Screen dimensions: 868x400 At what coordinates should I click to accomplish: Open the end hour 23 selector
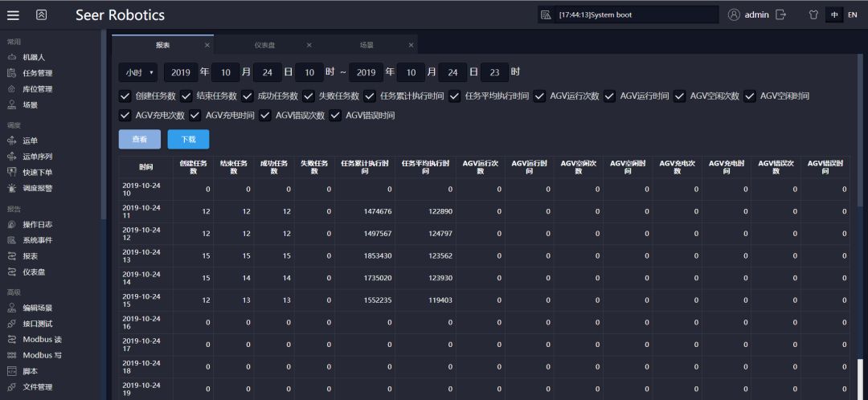(x=494, y=72)
